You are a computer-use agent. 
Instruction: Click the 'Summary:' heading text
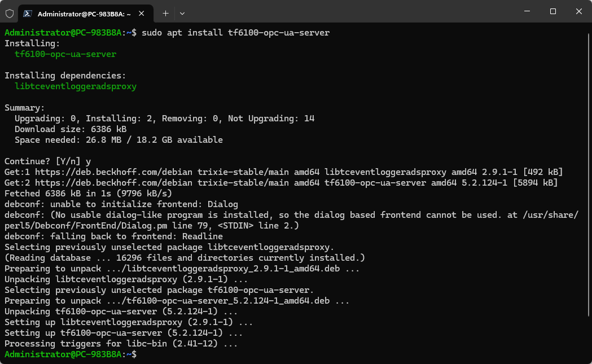pyautogui.click(x=24, y=108)
